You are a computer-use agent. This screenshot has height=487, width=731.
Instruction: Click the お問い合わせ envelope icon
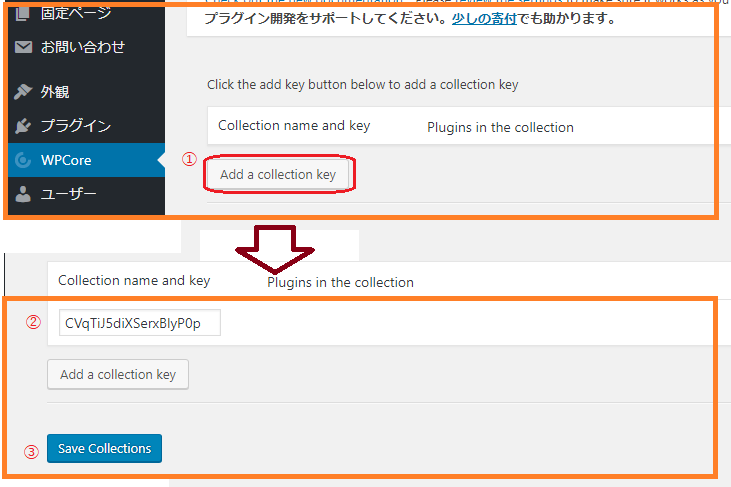click(23, 47)
